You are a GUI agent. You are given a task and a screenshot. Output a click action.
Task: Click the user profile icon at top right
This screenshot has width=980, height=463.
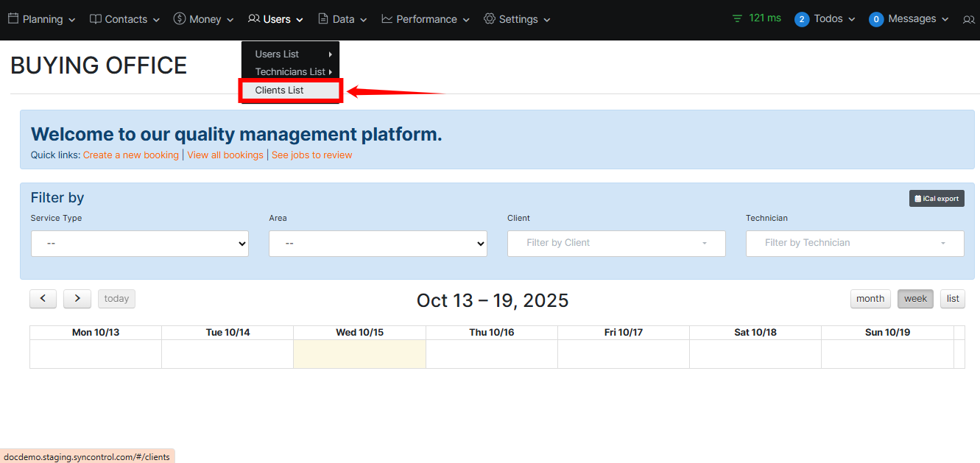tap(968, 20)
